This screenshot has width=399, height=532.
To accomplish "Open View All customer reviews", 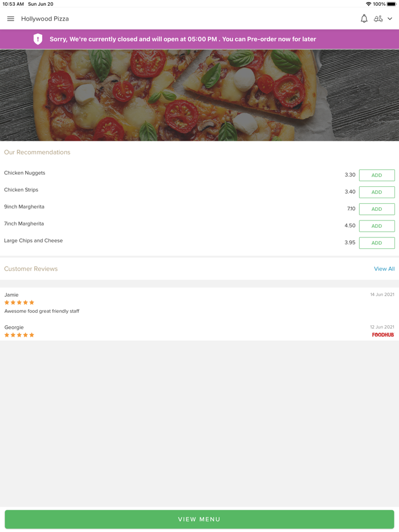I will pos(384,268).
